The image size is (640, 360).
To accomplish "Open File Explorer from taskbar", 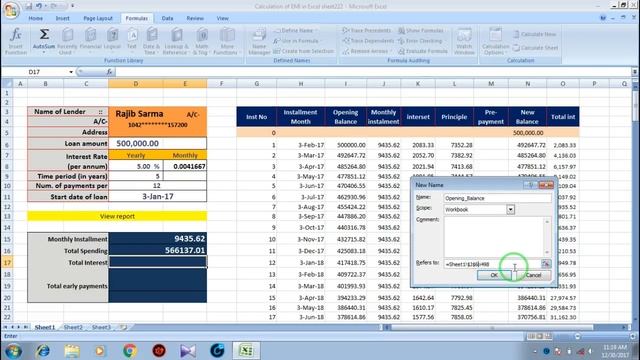I will coord(72,351).
